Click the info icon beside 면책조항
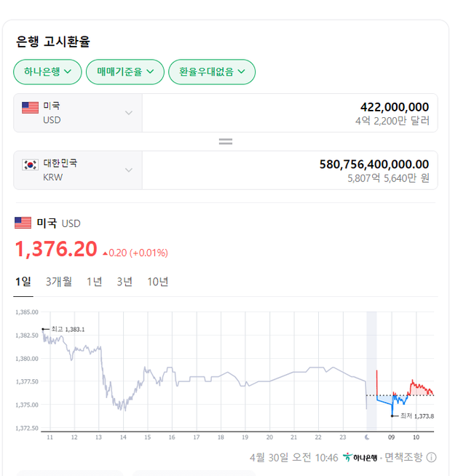The height and width of the screenshot is (476, 466). pos(431,458)
